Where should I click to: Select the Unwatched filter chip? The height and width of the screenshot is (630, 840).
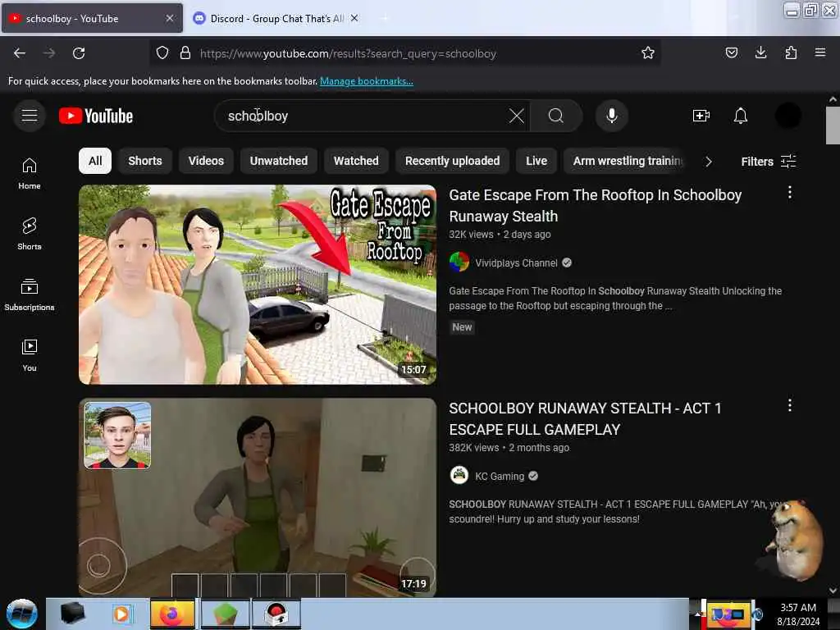pos(279,161)
